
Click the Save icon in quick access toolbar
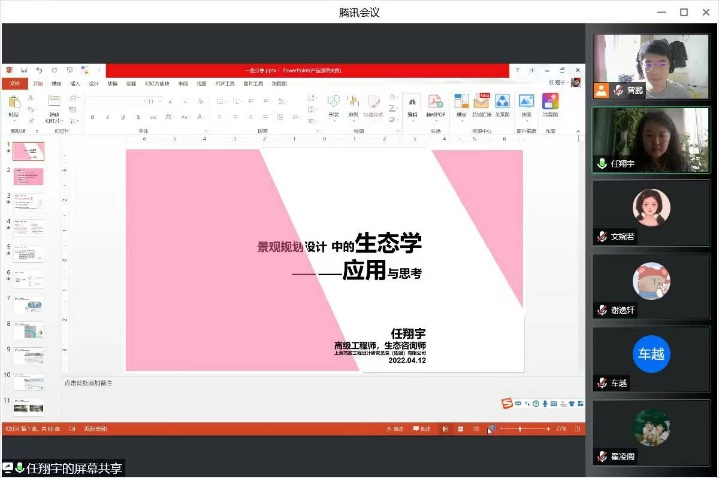[24, 70]
